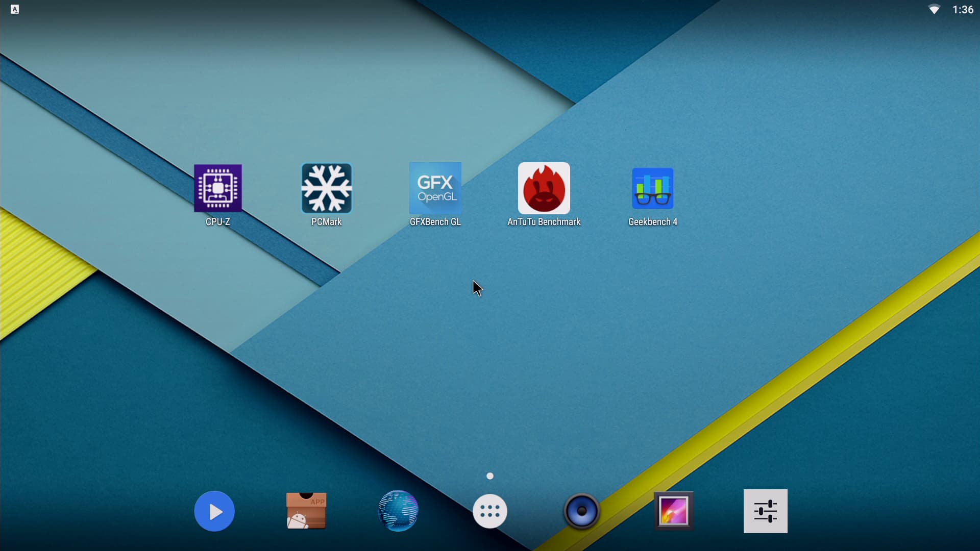Open GFXBench GL app icon
This screenshot has height=551, width=980.
coord(435,188)
